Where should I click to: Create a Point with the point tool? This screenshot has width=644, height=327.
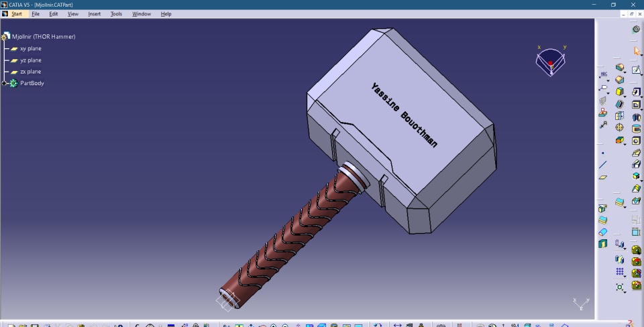pyautogui.click(x=602, y=153)
